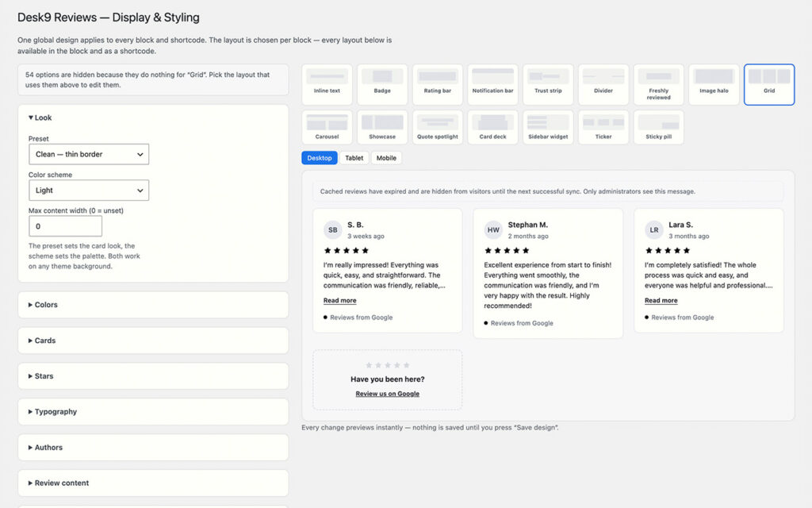Choose the Showcase layout
Screen dimensions: 812x508
click(382, 127)
